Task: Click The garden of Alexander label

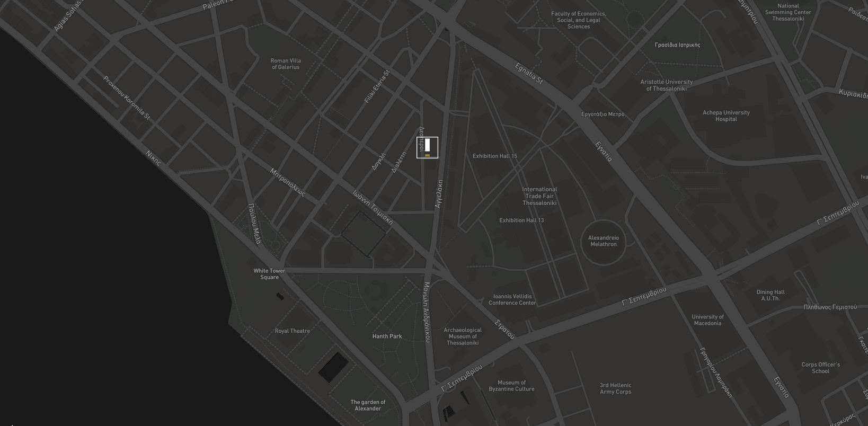Action: pos(368,405)
